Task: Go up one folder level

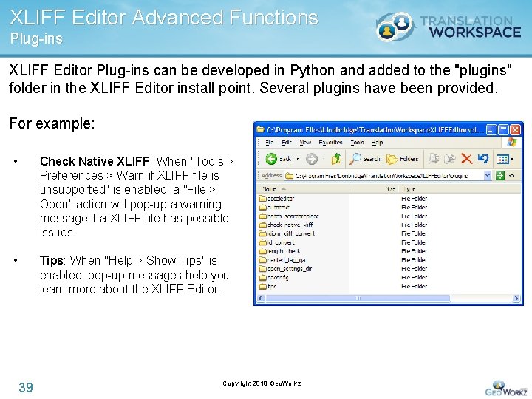Action: (336, 158)
